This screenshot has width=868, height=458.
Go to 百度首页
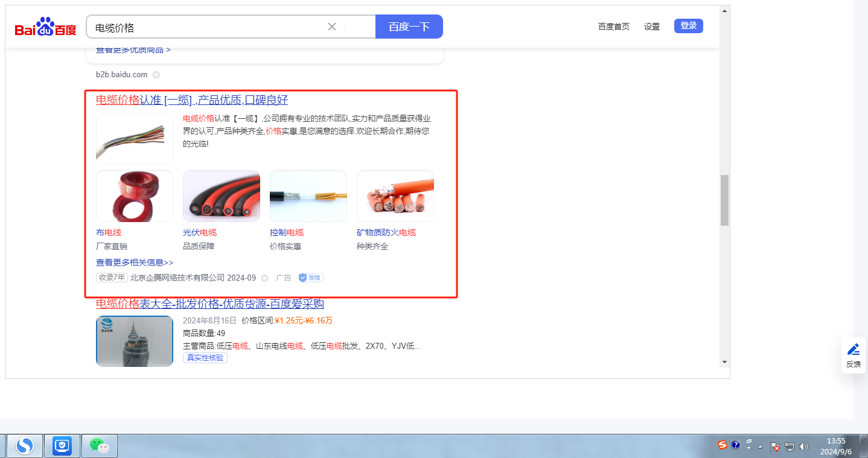click(614, 27)
